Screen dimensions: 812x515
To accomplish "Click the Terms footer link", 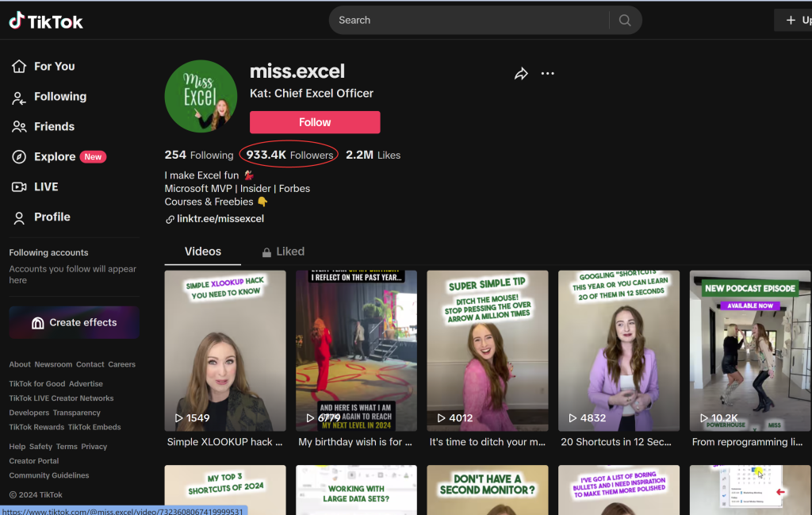I will [67, 447].
